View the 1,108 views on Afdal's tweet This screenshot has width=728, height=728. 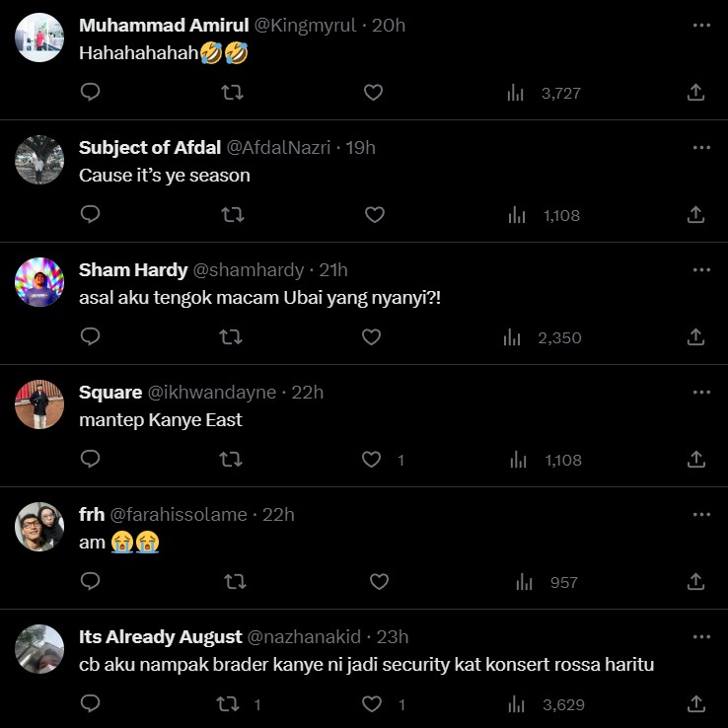pyautogui.click(x=544, y=215)
